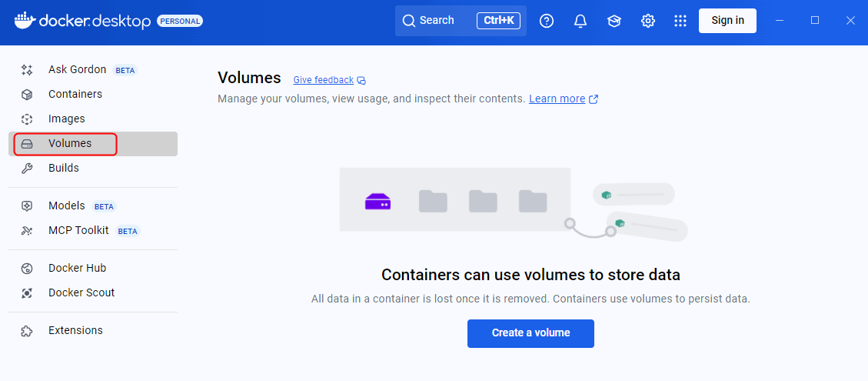Click the Give feedback link

click(x=323, y=80)
